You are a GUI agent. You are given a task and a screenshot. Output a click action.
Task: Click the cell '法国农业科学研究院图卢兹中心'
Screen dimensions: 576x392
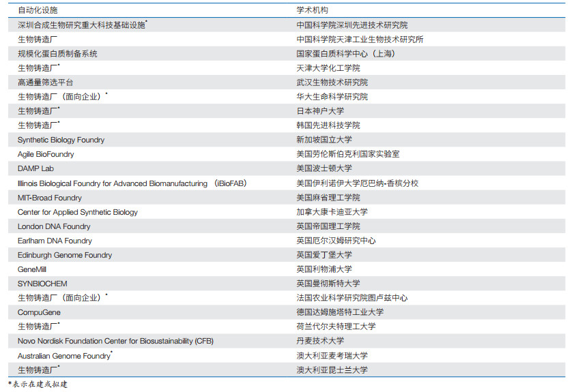click(x=352, y=298)
